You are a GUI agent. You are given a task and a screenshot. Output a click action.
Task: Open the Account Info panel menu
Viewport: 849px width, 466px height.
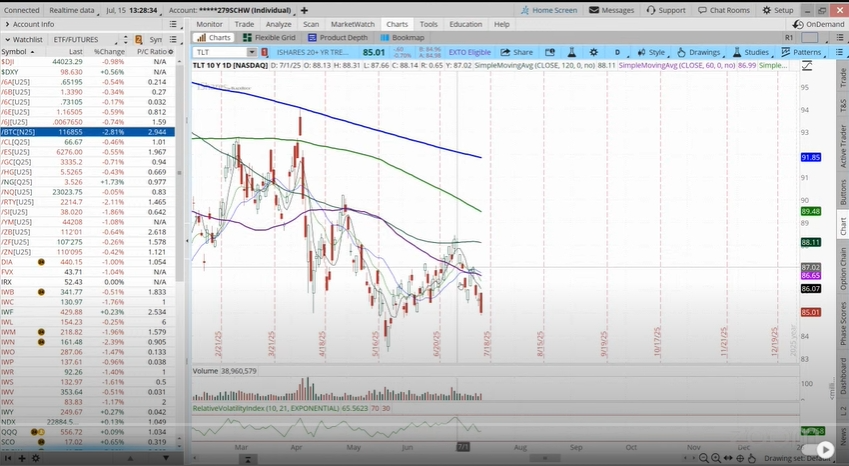click(173, 24)
